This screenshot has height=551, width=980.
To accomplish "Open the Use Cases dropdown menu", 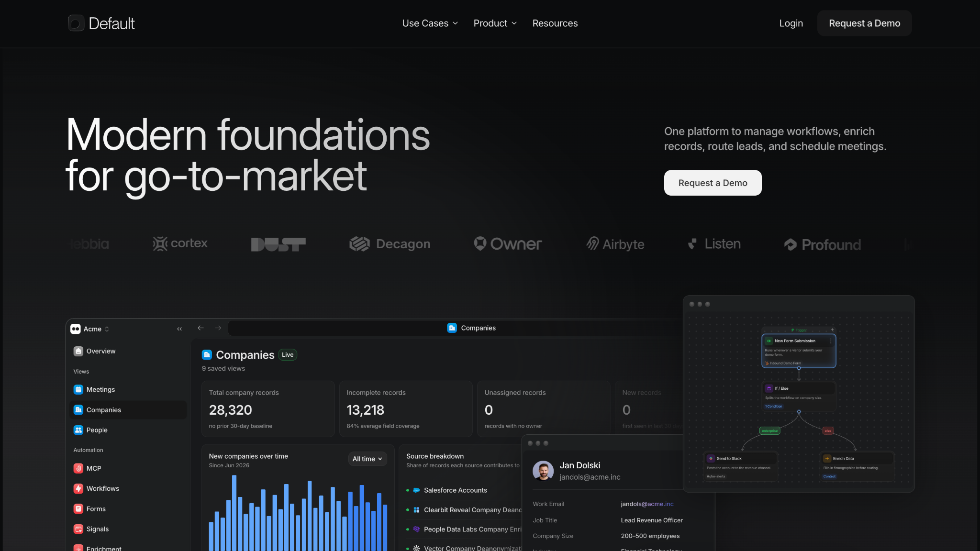I will pos(430,23).
